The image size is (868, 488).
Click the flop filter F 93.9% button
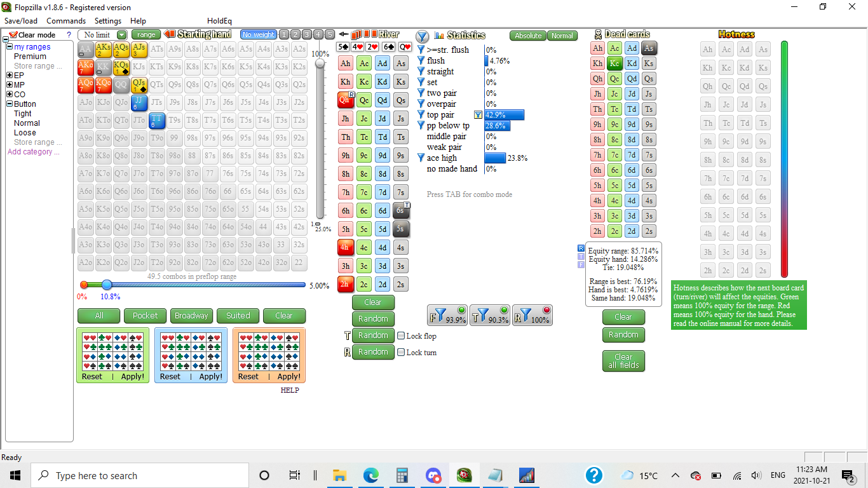[447, 315]
